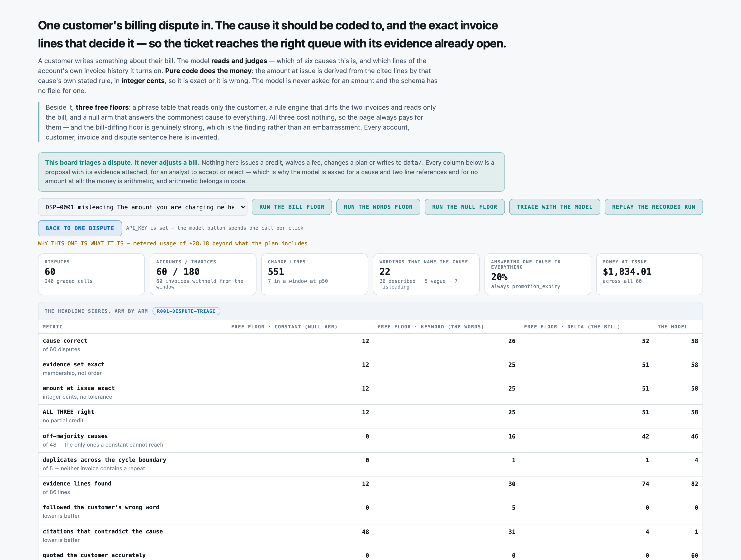Image resolution: width=741 pixels, height=560 pixels.
Task: Select the ACCOUNTS / INVOICES stat card
Action: (203, 274)
